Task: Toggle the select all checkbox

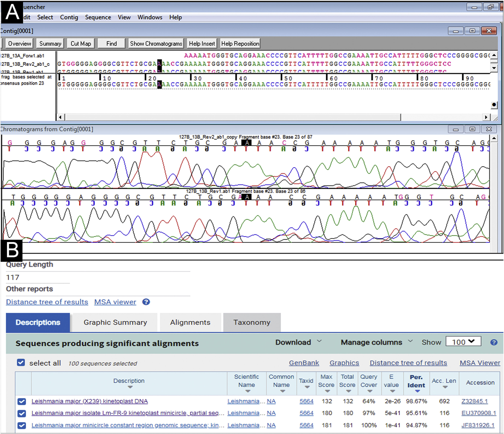Action: 21,363
